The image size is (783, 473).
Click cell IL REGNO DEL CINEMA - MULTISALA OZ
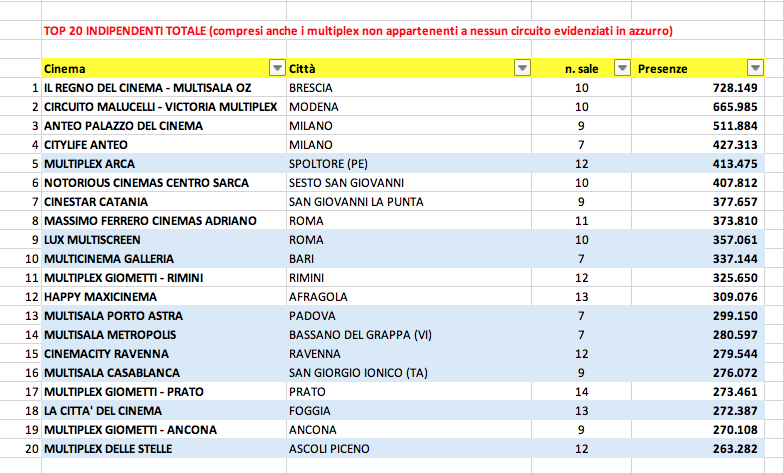tap(164, 88)
